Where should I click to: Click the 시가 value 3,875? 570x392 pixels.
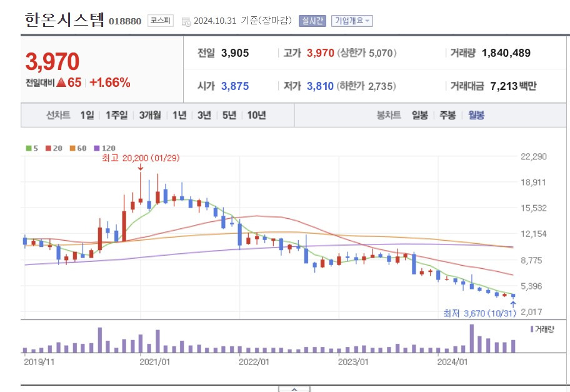coord(235,86)
